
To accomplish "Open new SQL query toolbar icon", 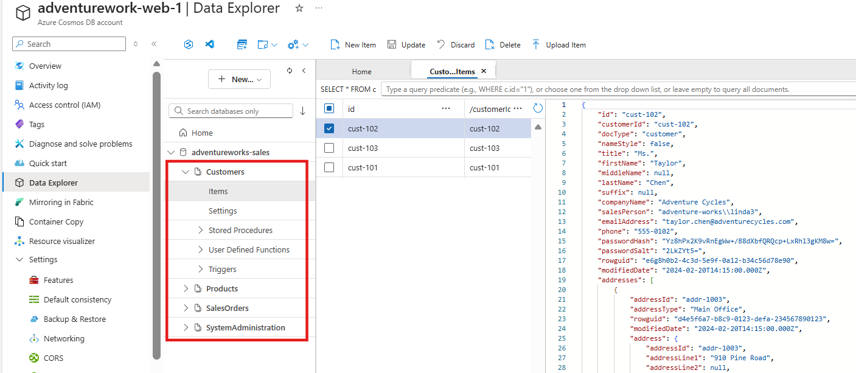I will [242, 45].
